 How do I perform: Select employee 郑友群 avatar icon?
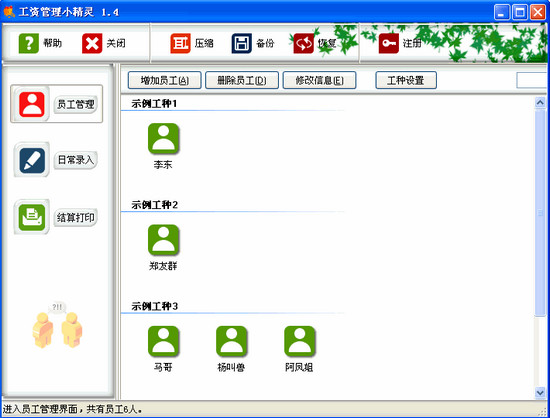click(x=163, y=240)
